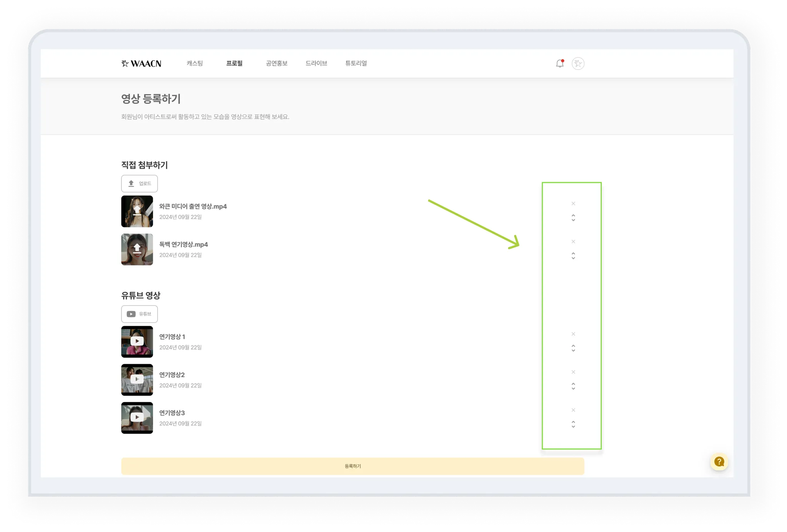This screenshot has height=532, width=787.
Task: Click the reorder arrows for 연기영상 1
Action: (x=573, y=348)
